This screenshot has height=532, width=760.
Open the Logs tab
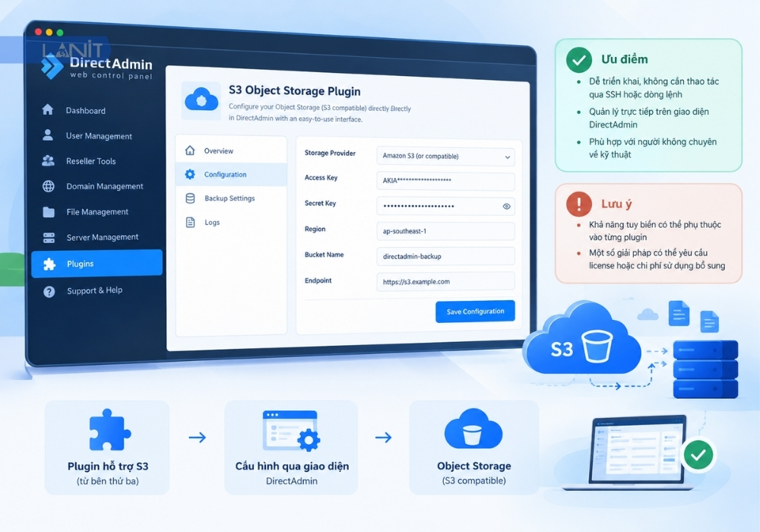tap(231, 223)
